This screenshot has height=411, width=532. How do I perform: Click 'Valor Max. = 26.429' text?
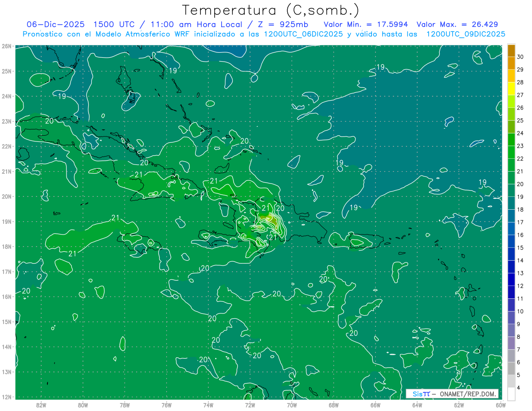pyautogui.click(x=457, y=24)
